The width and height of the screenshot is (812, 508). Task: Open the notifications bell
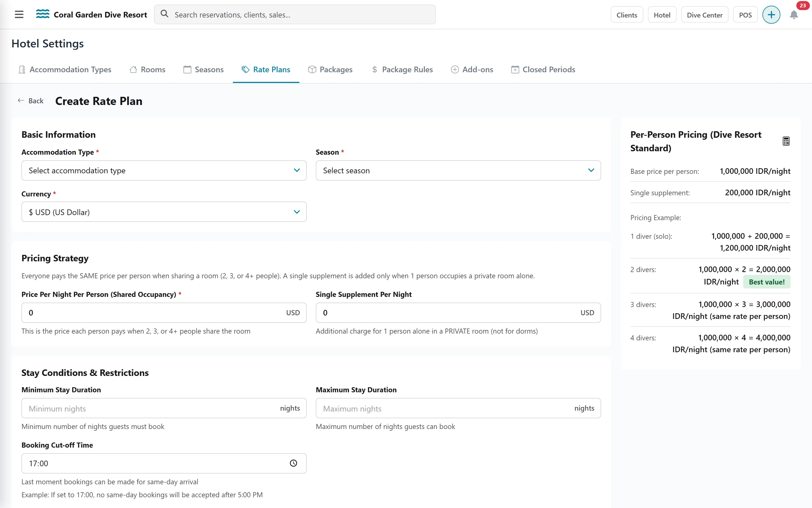coord(794,15)
